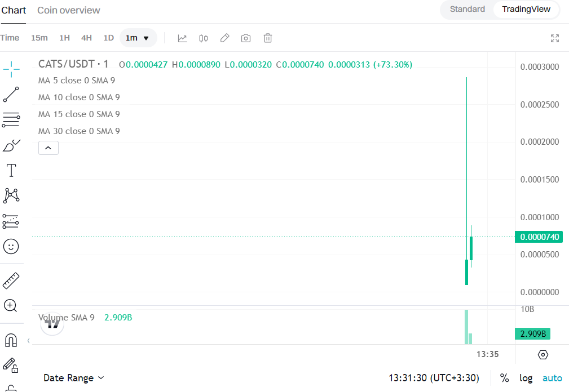This screenshot has height=392, width=569.
Task: Select the text annotation tool
Action: 11,170
